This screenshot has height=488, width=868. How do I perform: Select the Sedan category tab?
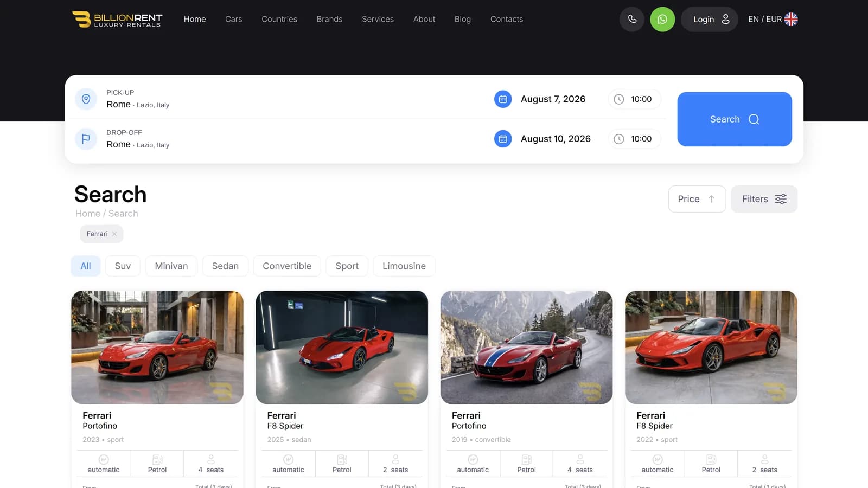pyautogui.click(x=225, y=266)
